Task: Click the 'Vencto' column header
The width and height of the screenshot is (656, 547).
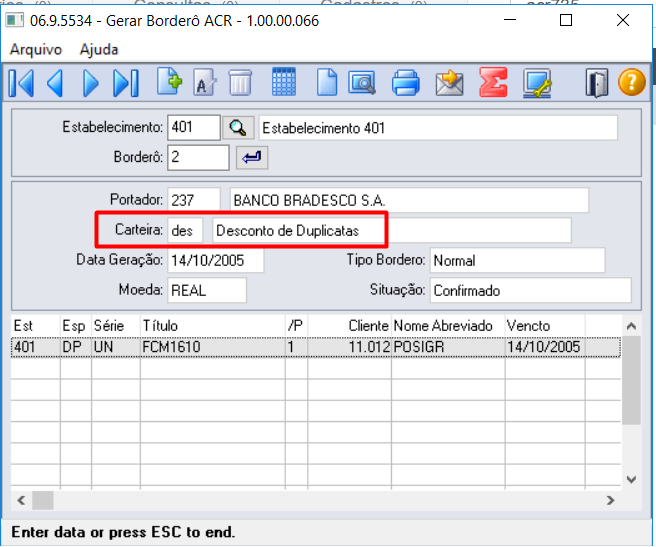Action: [x=545, y=326]
